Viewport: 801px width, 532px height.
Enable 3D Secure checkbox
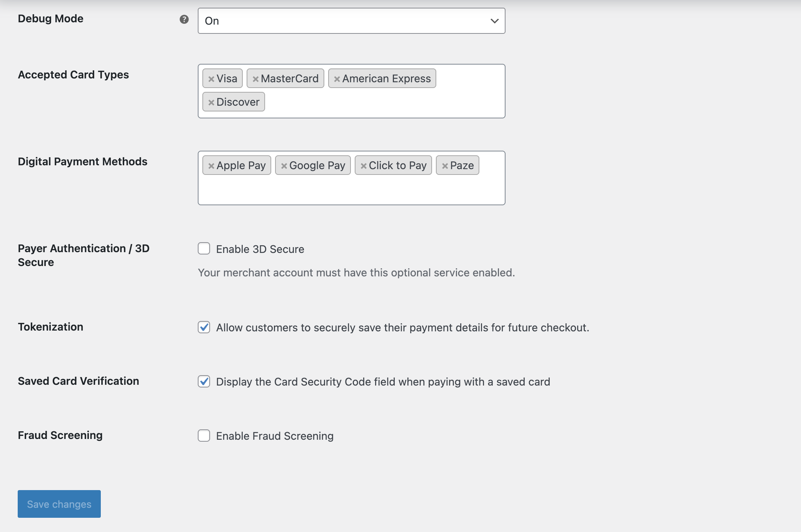click(x=204, y=249)
